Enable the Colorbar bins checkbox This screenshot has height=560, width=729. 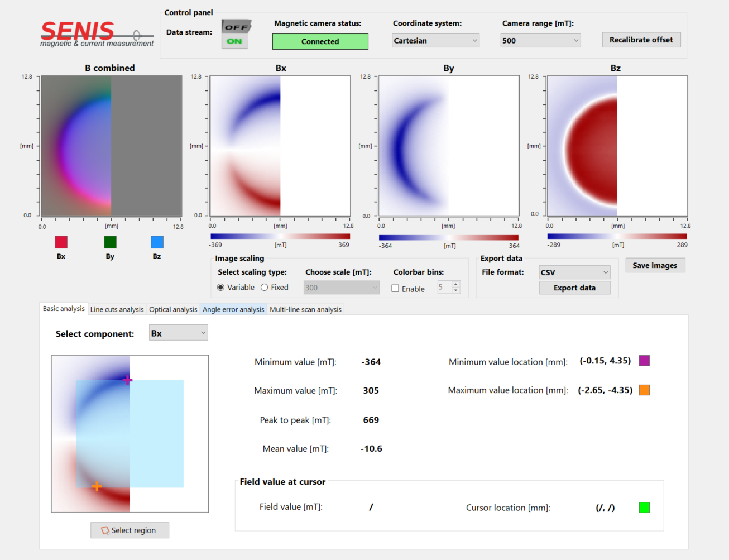tap(395, 289)
